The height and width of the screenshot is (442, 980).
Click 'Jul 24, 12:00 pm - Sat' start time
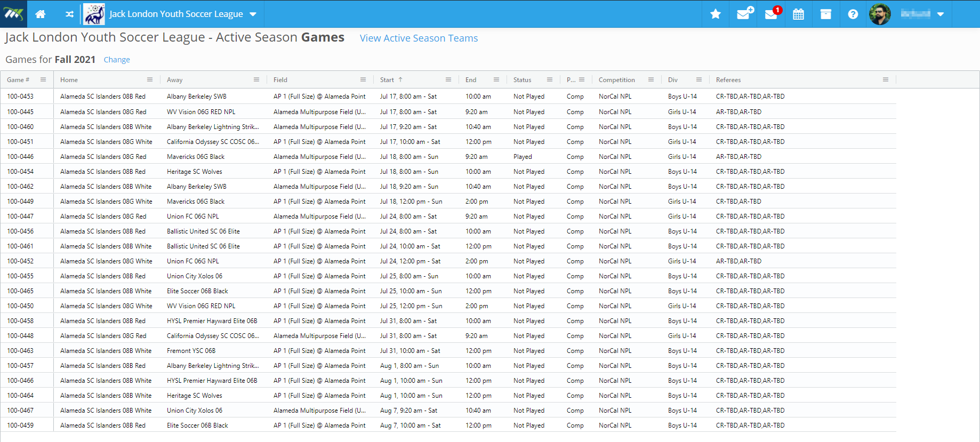[x=411, y=261]
